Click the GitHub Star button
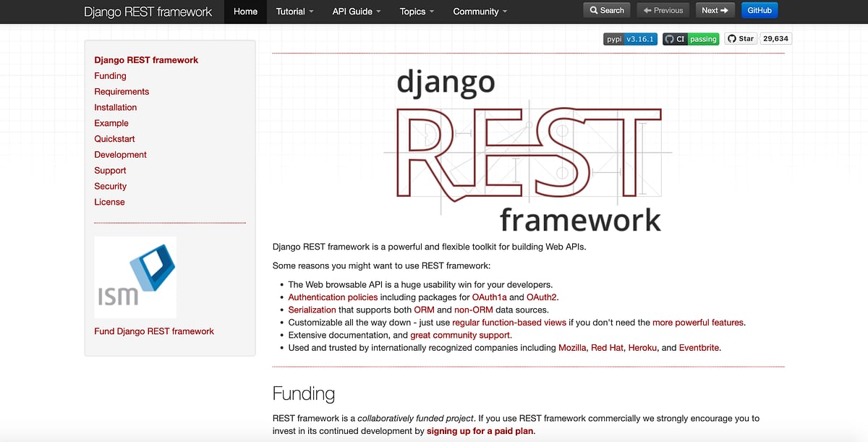Image resolution: width=868 pixels, height=442 pixels. (x=741, y=39)
